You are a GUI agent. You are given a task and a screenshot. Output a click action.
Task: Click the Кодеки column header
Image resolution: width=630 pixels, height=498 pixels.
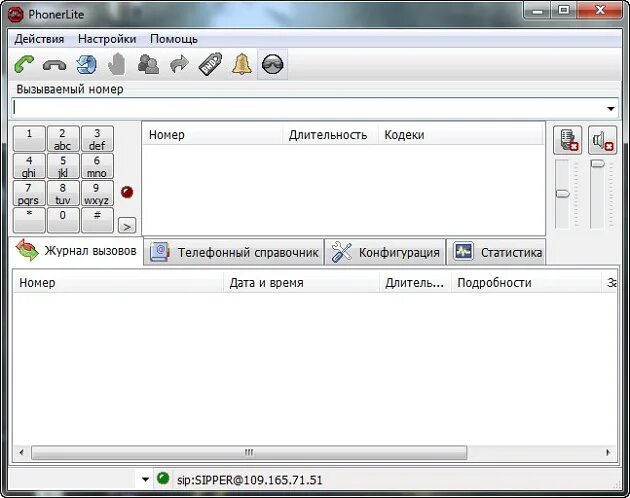[460, 135]
